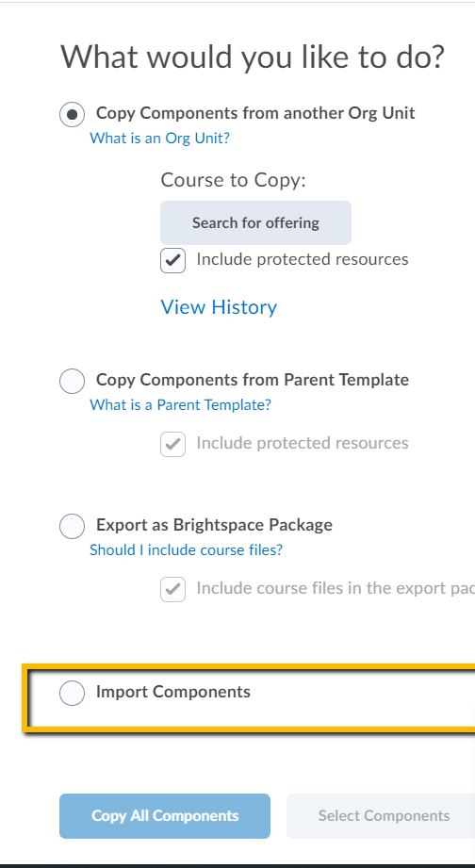Open the 'What is a Parent Template?' link
Viewport: 475px width, 868px height.
coord(180,404)
